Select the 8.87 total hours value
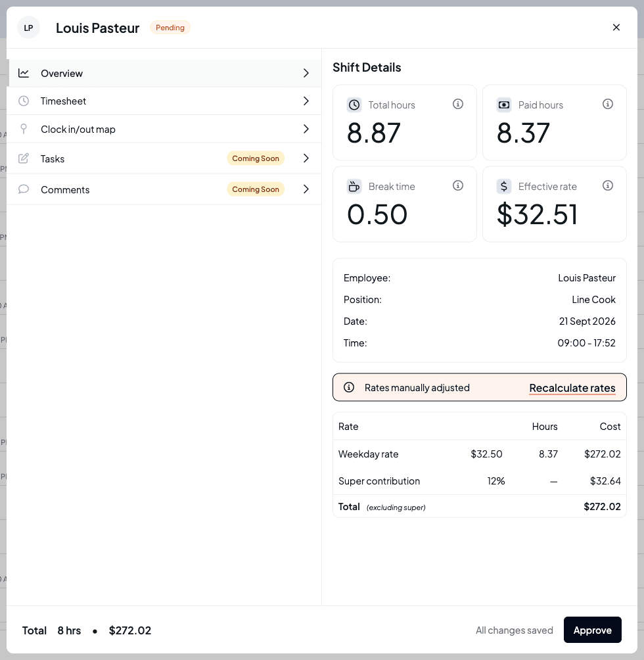 point(373,133)
